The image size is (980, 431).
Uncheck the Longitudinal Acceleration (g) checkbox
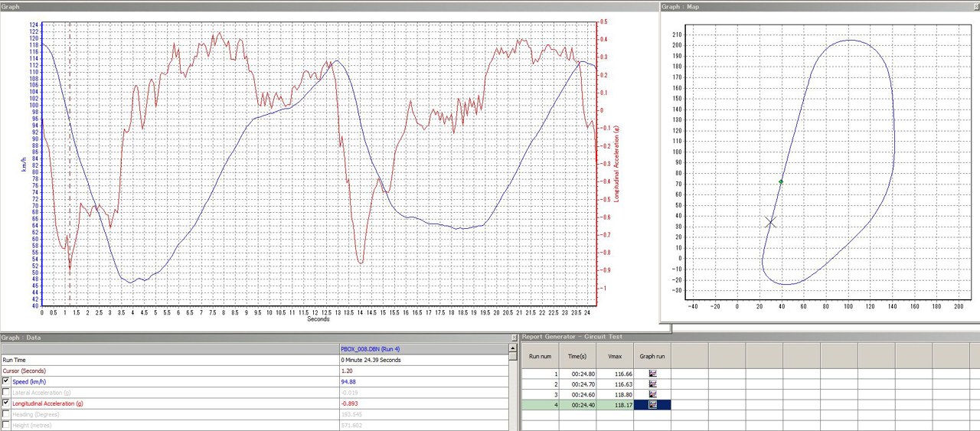(x=7, y=403)
